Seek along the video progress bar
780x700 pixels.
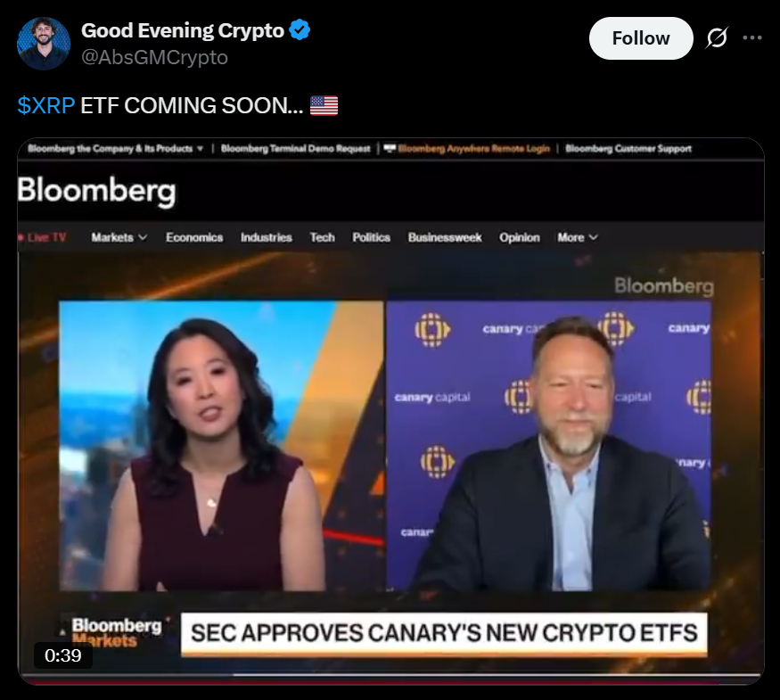[x=390, y=676]
